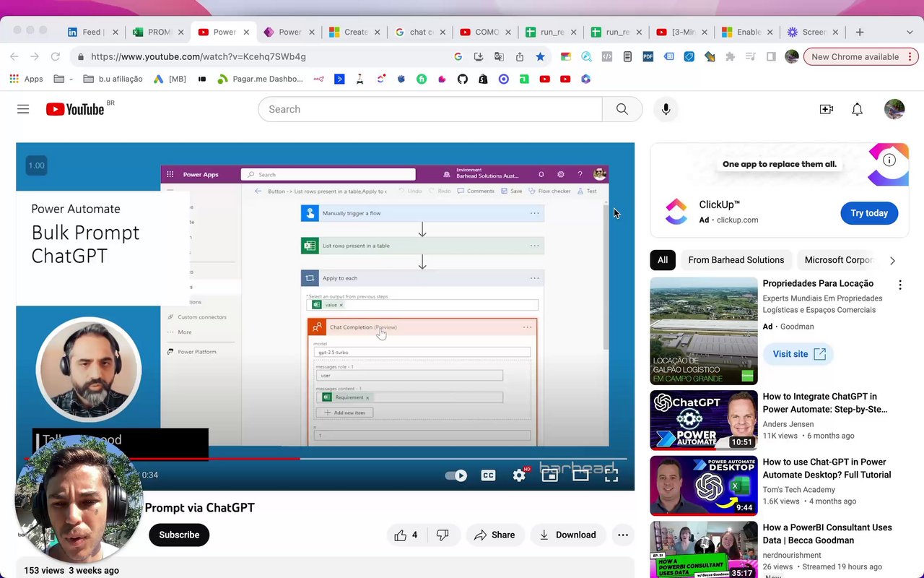924x578 pixels.
Task: Click the YouTube search magnifier button
Action: [x=622, y=109]
